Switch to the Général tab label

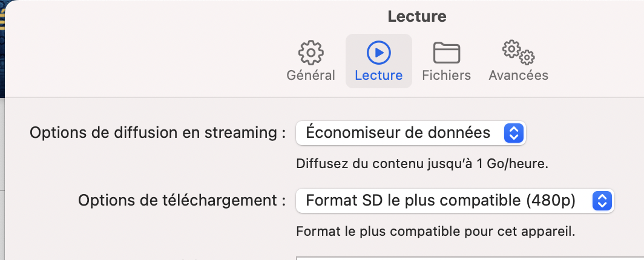(x=310, y=76)
